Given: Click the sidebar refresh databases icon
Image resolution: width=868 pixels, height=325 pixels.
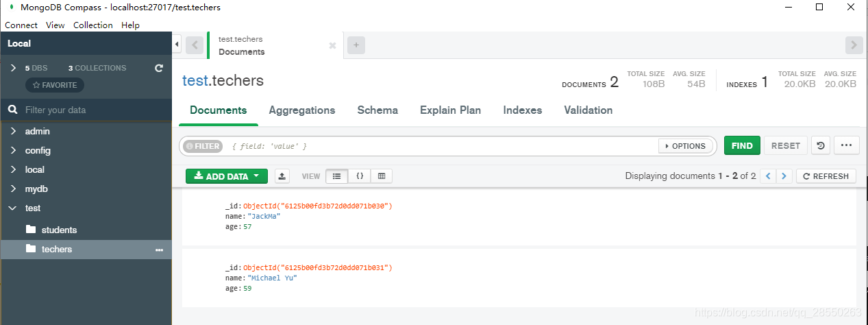Looking at the screenshot, I should click(x=159, y=68).
